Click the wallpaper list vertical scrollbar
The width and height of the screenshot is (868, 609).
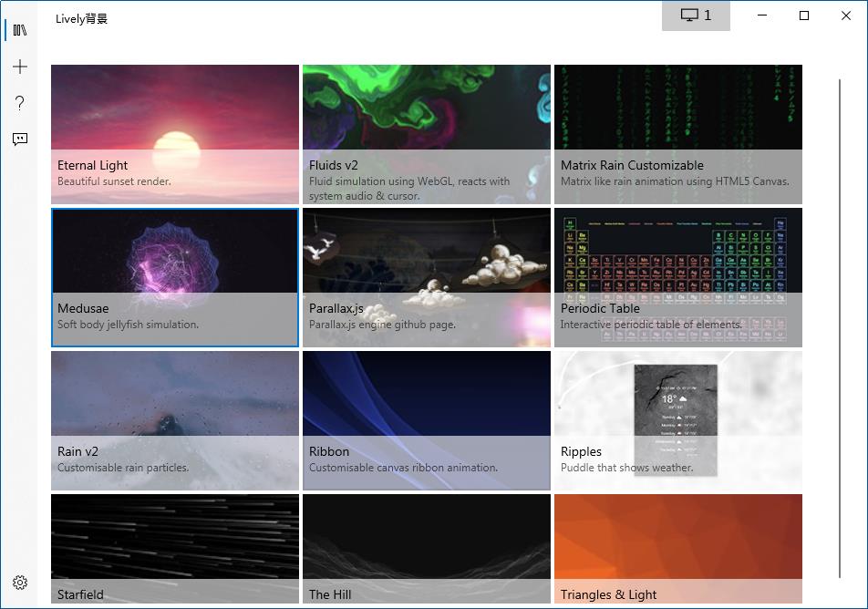coord(840,329)
